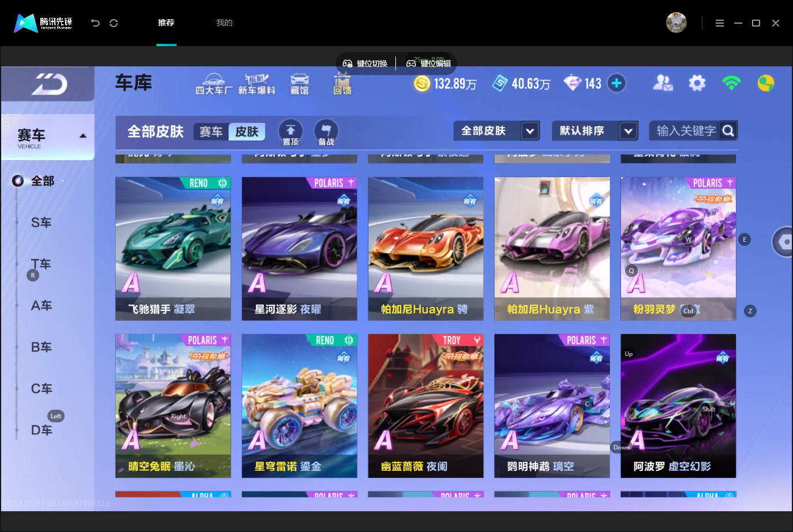Select the 粉羽灵梦 skin card

(x=679, y=249)
